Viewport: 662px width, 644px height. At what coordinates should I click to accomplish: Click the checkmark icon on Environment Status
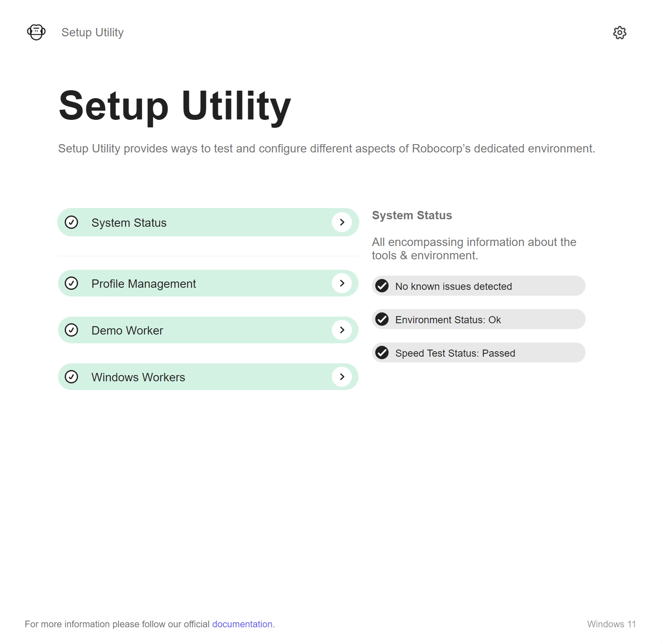[x=382, y=319]
